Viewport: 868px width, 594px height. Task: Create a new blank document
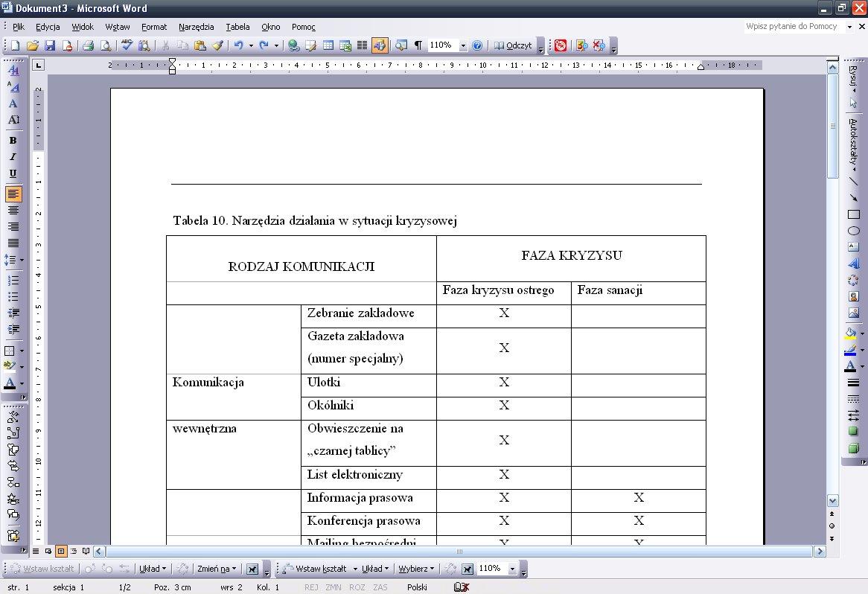(x=15, y=45)
